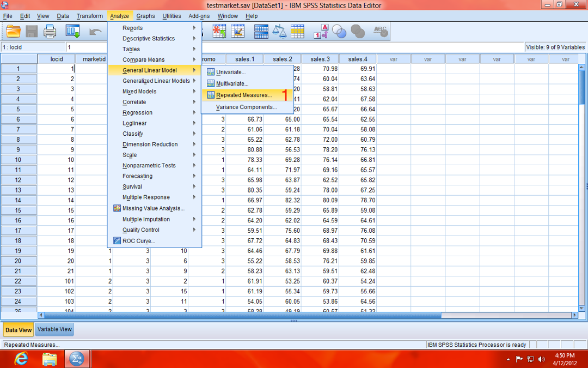This screenshot has height=368, width=588.
Task: Show hidden tray icons arrow
Action: point(508,359)
